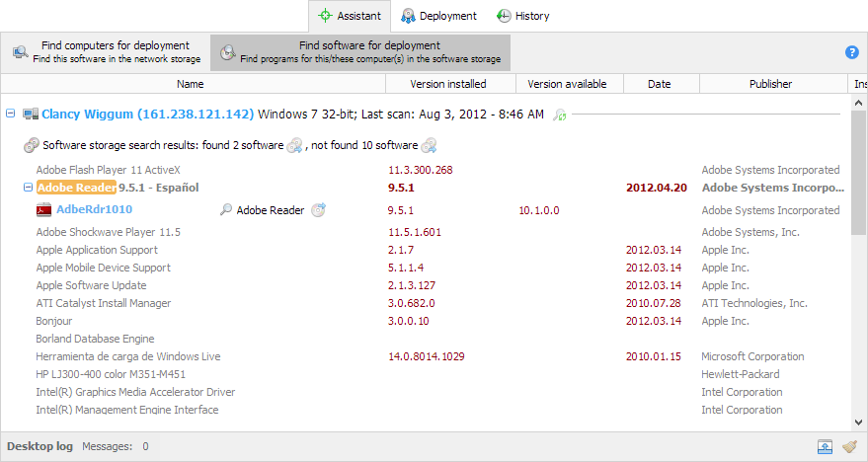Select the Assistant tab

350,16
